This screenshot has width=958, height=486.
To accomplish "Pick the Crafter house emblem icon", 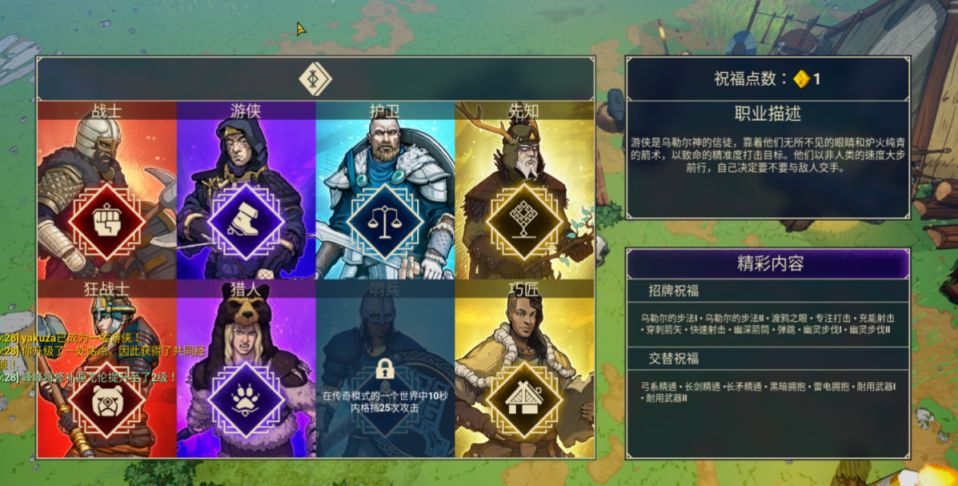I will (x=524, y=400).
